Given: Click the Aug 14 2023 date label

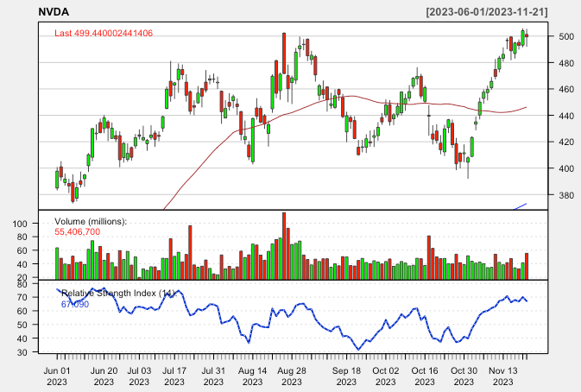Looking at the screenshot, I should [252, 376].
